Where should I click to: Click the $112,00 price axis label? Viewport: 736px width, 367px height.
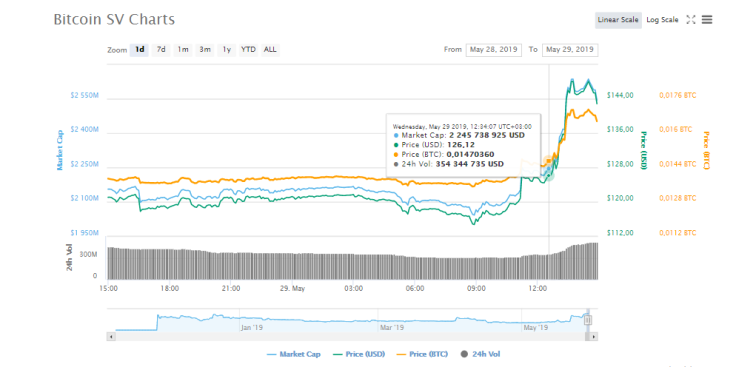(x=620, y=233)
